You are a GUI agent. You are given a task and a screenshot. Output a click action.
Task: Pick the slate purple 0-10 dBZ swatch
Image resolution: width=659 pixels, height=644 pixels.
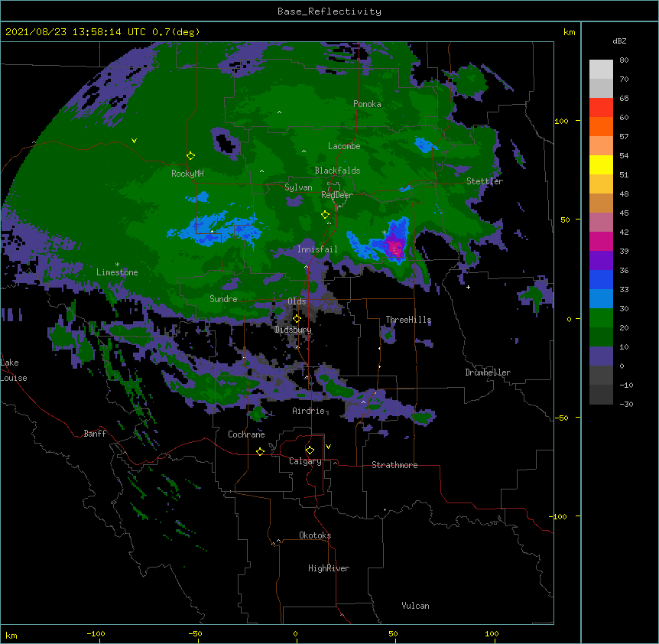click(601, 356)
